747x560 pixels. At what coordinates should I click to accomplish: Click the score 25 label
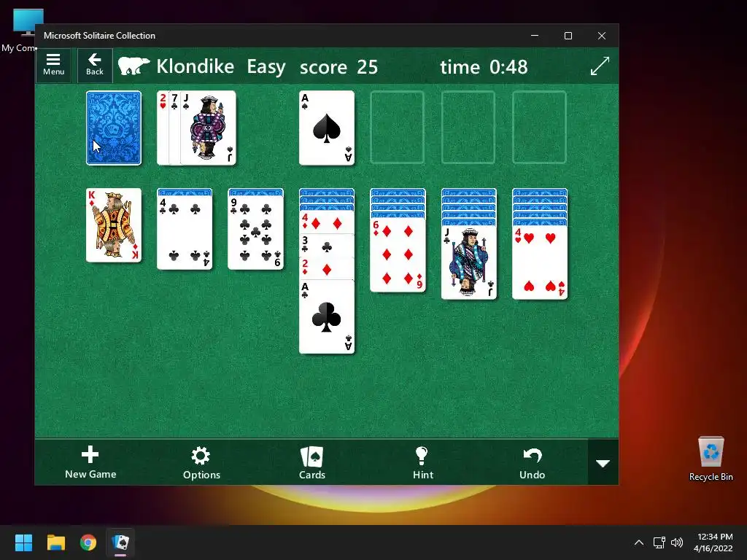point(338,66)
